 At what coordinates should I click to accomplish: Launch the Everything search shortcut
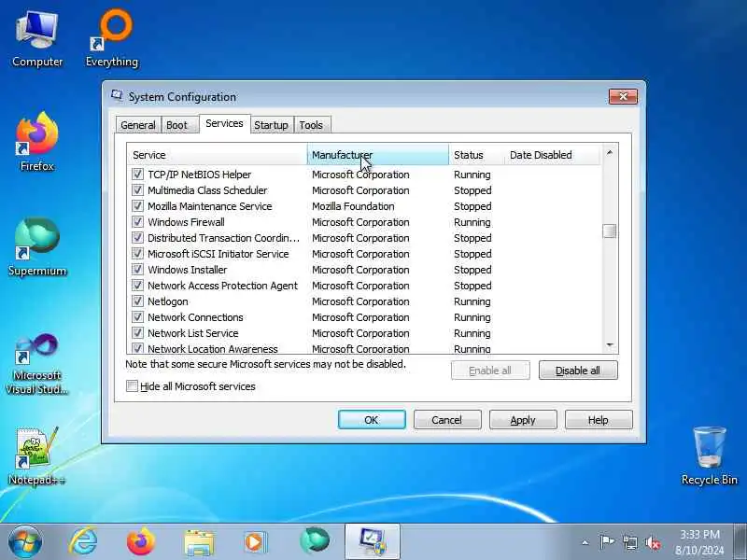tap(112, 39)
